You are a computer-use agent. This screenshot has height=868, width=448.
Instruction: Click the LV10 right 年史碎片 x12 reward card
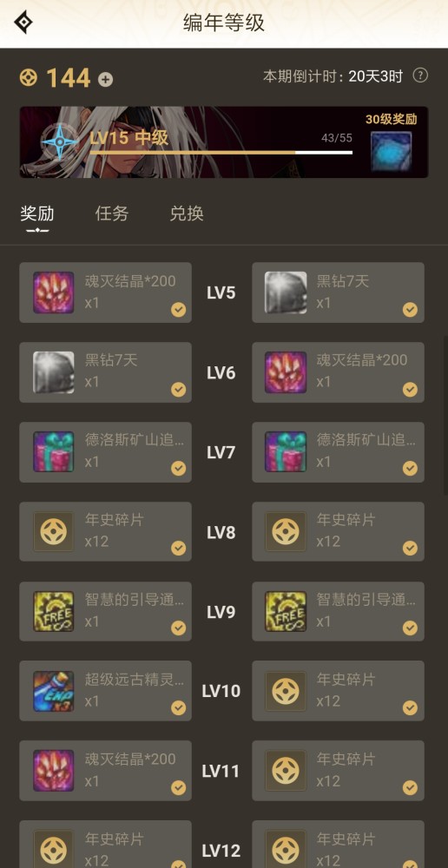[x=339, y=691]
